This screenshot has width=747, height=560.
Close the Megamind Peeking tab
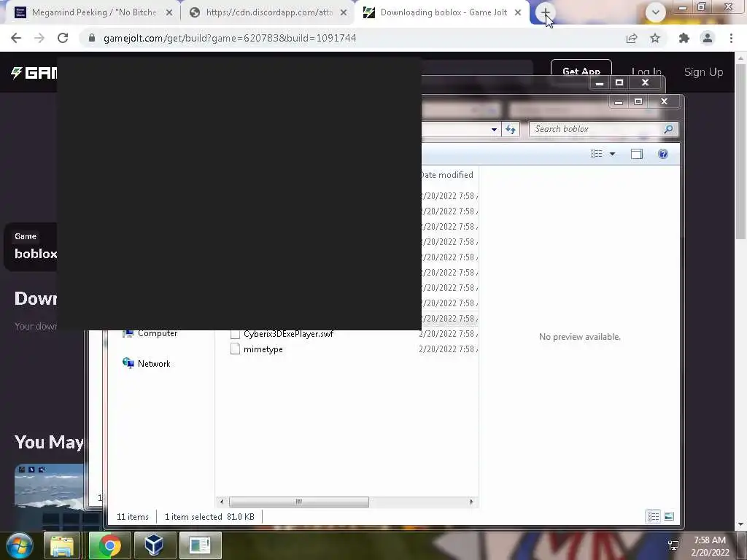169,13
